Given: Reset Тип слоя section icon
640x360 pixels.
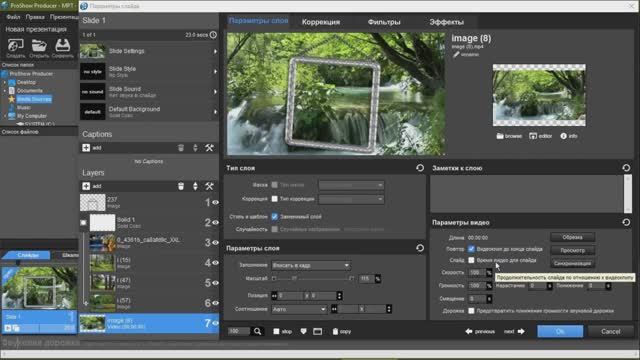Looking at the screenshot, I should [x=420, y=168].
